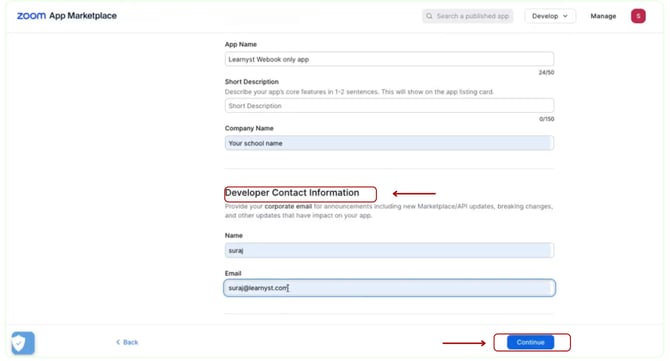The image size is (670, 361).
Task: Click the 0/150 character counter
Action: tap(547, 119)
